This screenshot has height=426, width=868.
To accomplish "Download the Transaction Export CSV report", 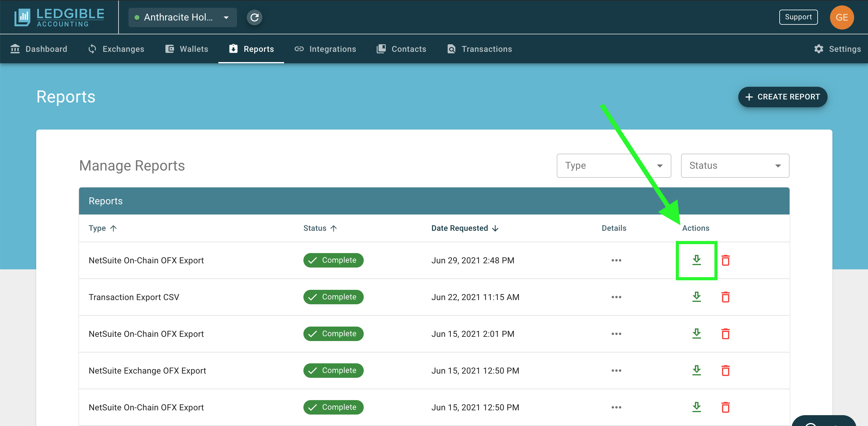I will click(696, 297).
